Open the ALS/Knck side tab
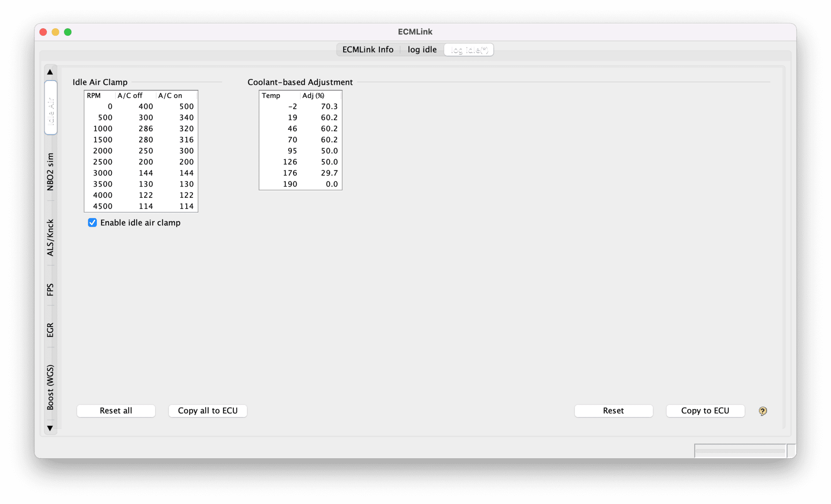The height and width of the screenshot is (504, 831). [x=50, y=237]
